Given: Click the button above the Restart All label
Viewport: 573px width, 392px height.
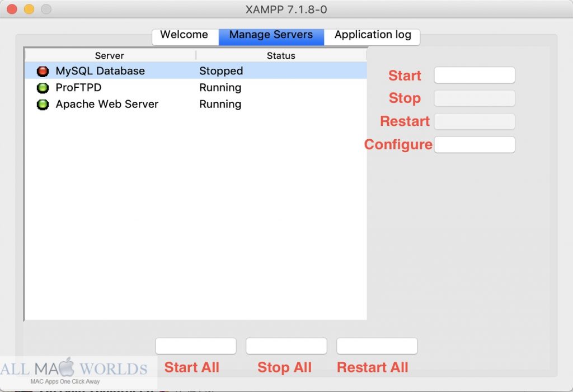Looking at the screenshot, I should (377, 346).
